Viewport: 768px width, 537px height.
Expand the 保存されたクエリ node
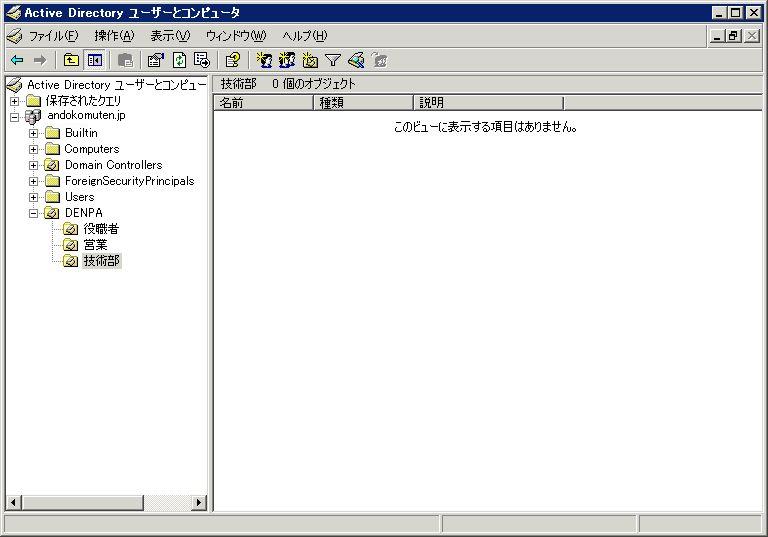(x=15, y=101)
